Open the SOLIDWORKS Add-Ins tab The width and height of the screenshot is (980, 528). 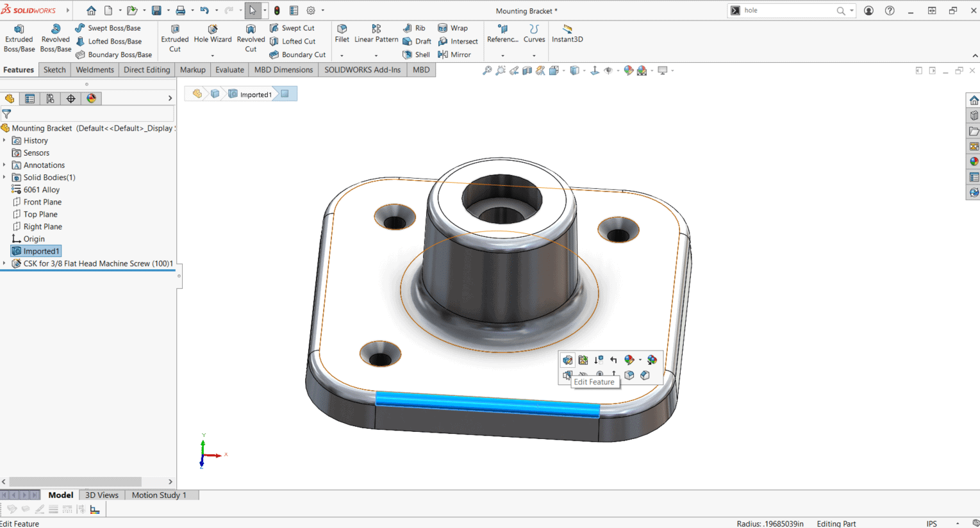click(362, 70)
